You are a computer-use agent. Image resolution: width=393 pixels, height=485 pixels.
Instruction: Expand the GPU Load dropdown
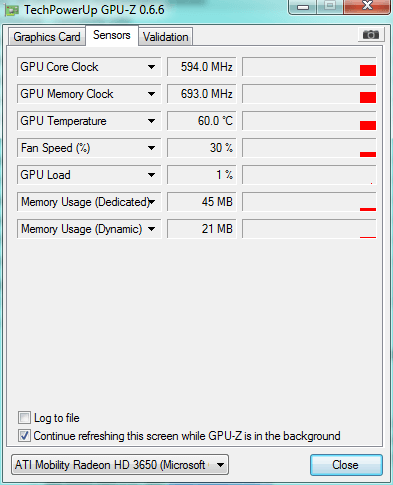pos(151,175)
